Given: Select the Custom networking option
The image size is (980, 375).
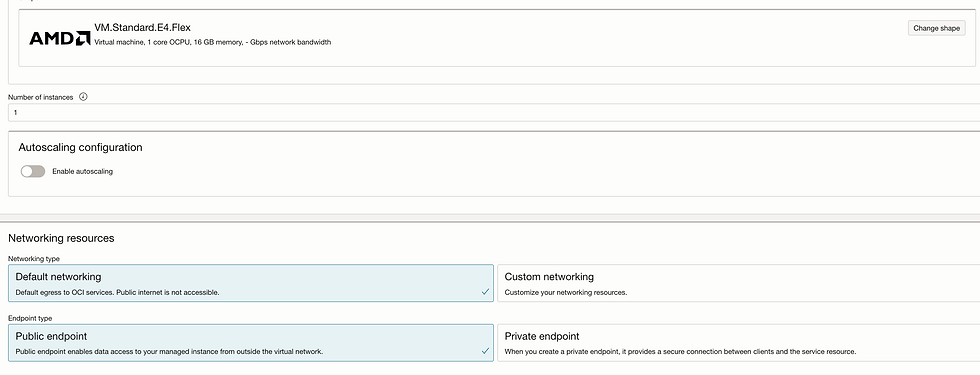Looking at the screenshot, I should pyautogui.click(x=739, y=283).
